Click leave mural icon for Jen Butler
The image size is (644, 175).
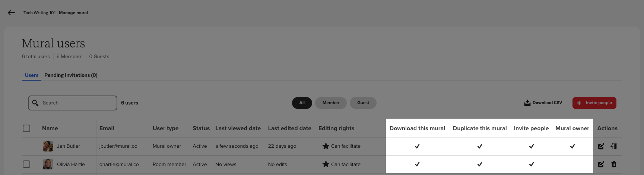pos(613,146)
